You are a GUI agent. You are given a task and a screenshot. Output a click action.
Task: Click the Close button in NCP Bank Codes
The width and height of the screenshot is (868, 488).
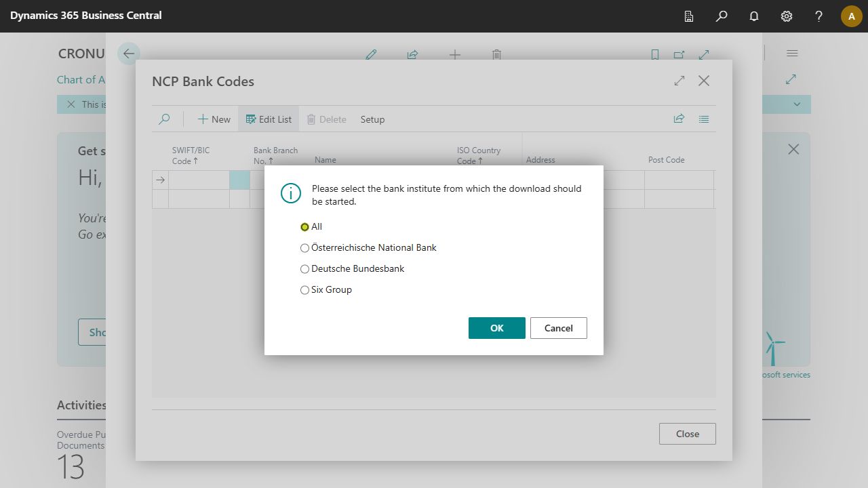pyautogui.click(x=688, y=434)
